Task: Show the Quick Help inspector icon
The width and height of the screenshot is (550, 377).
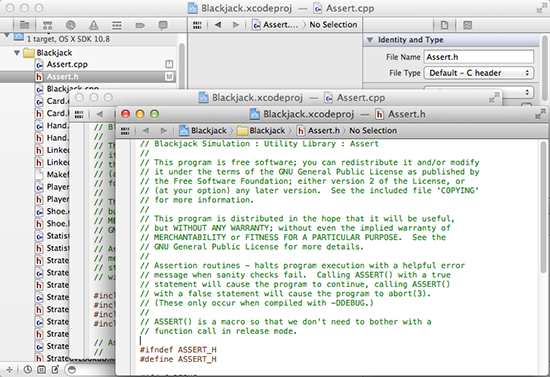Action: click(468, 25)
